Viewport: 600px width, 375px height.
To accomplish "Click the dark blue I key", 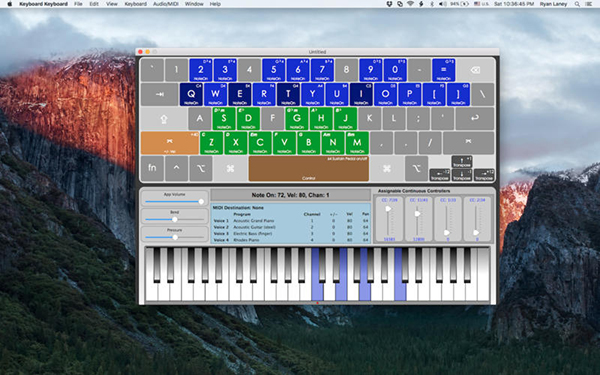I will tap(361, 94).
